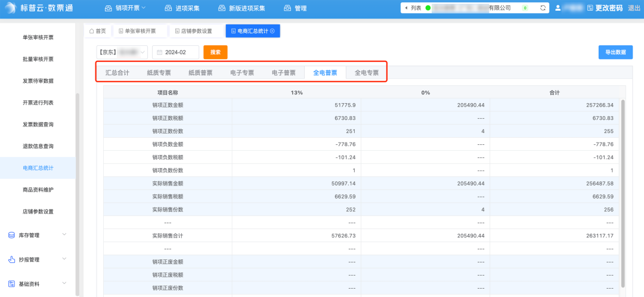Viewport: 644px width, 297px height.
Task: Switch to the 全电专票 tab
Action: [x=367, y=73]
